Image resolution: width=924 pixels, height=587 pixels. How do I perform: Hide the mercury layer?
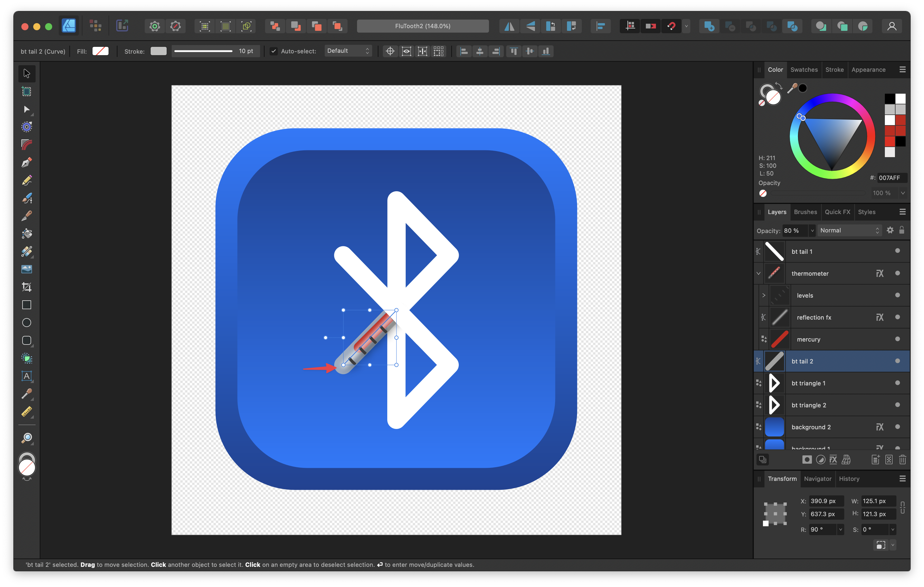point(898,339)
